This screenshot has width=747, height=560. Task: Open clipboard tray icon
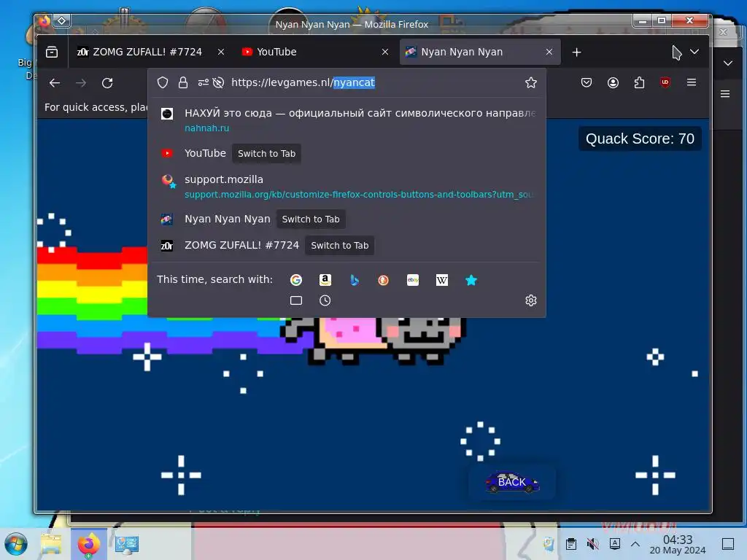[x=571, y=543]
